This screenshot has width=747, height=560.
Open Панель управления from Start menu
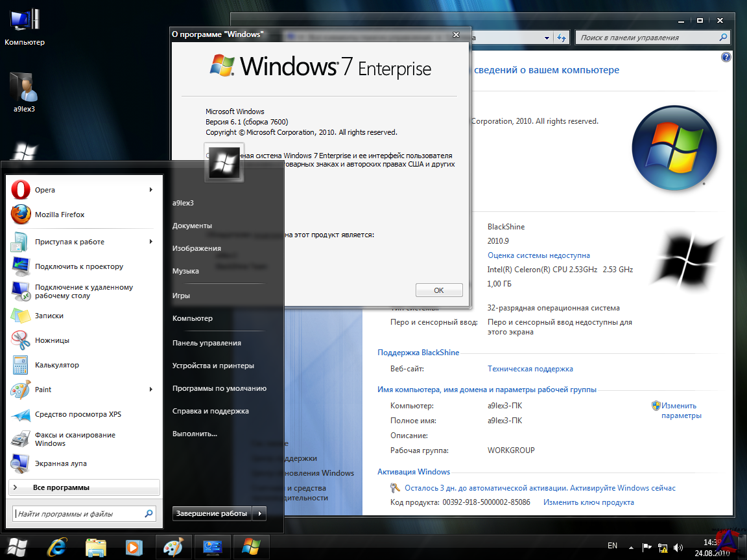pos(206,343)
